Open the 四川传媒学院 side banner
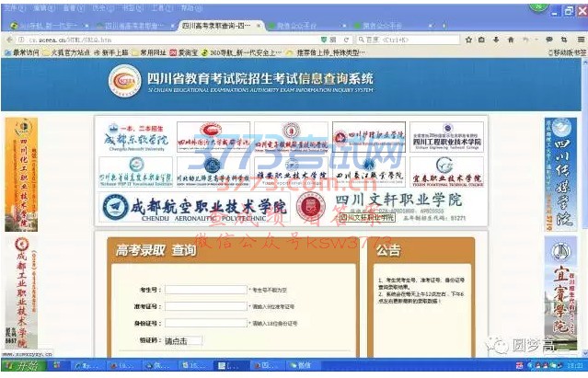This screenshot has width=588, height=378. [x=562, y=173]
